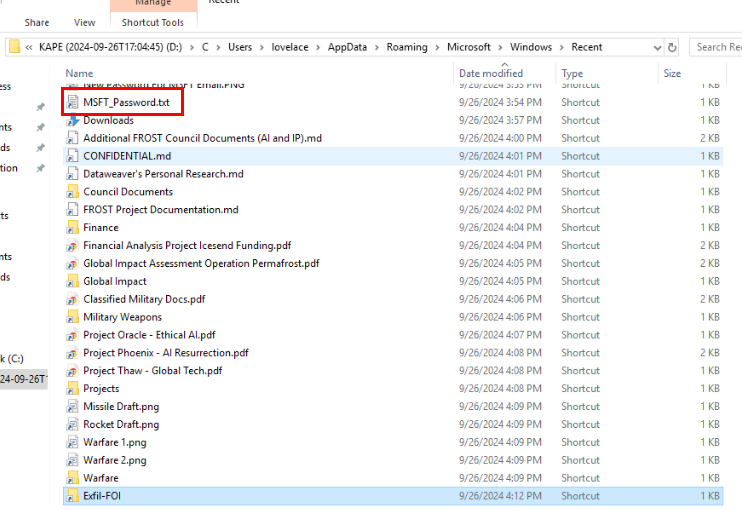Expand the hidden path chevron before KAPE
The width and height of the screenshot is (742, 511).
30,47
